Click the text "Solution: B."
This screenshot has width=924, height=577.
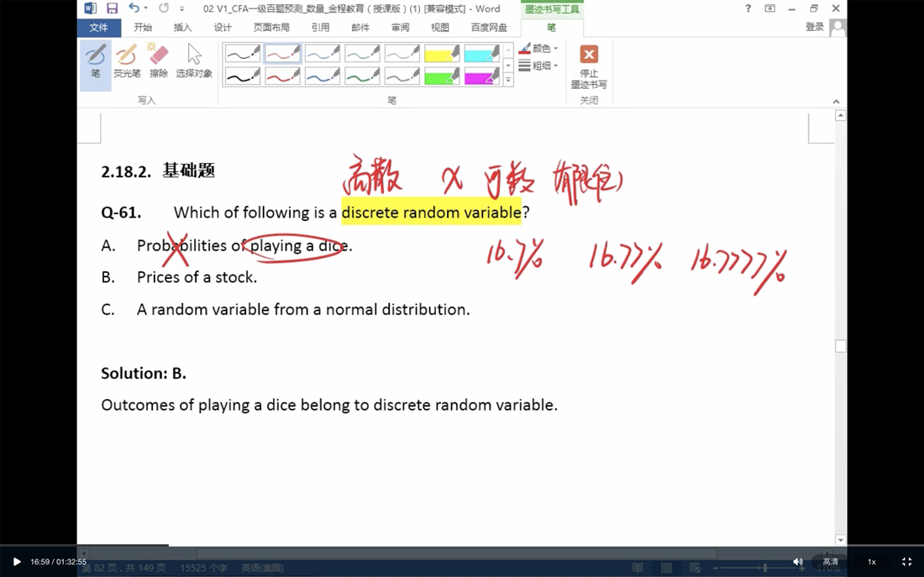point(144,373)
